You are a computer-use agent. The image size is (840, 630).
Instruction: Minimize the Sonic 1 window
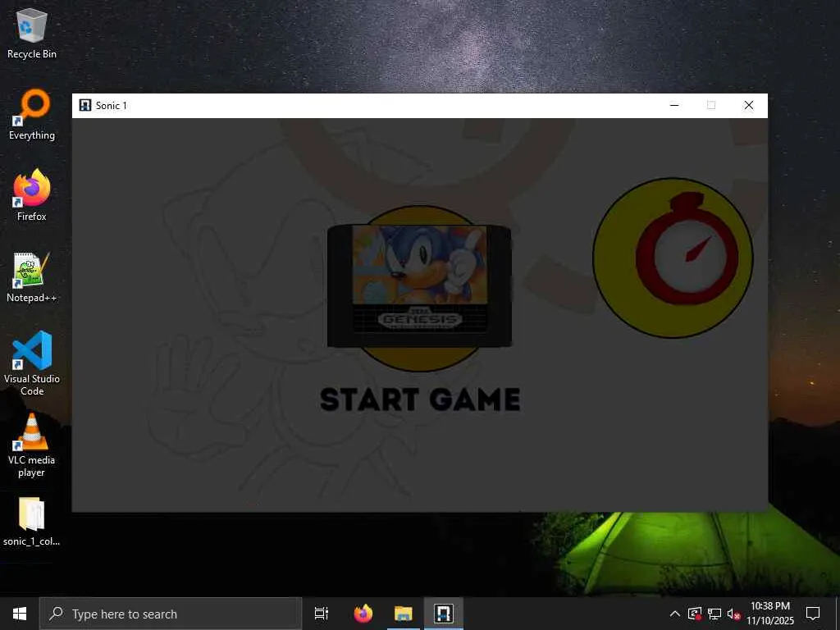click(674, 105)
